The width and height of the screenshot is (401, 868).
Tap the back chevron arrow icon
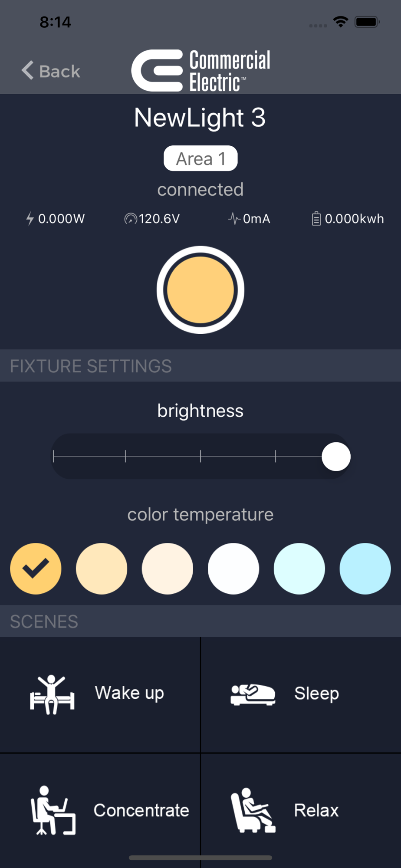(28, 70)
